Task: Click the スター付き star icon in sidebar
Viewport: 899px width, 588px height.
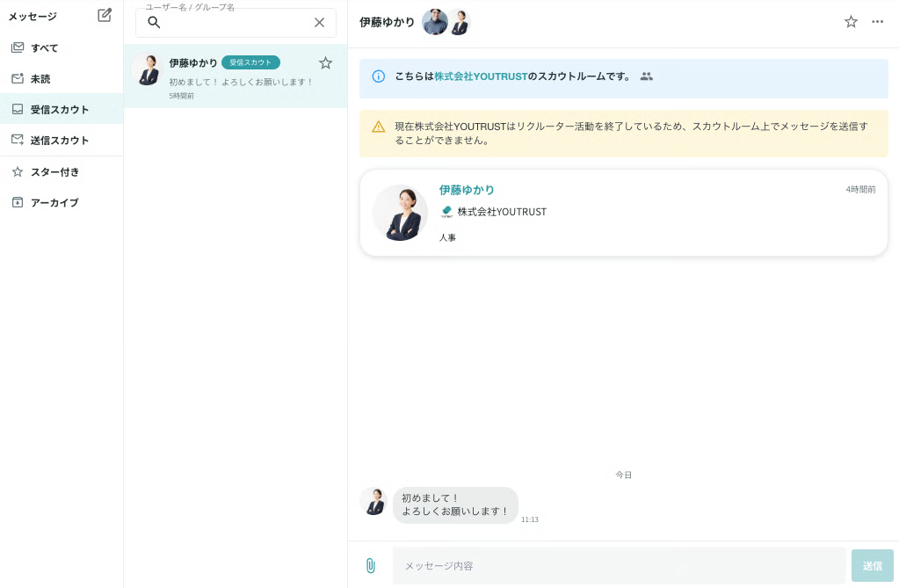Action: click(19, 171)
